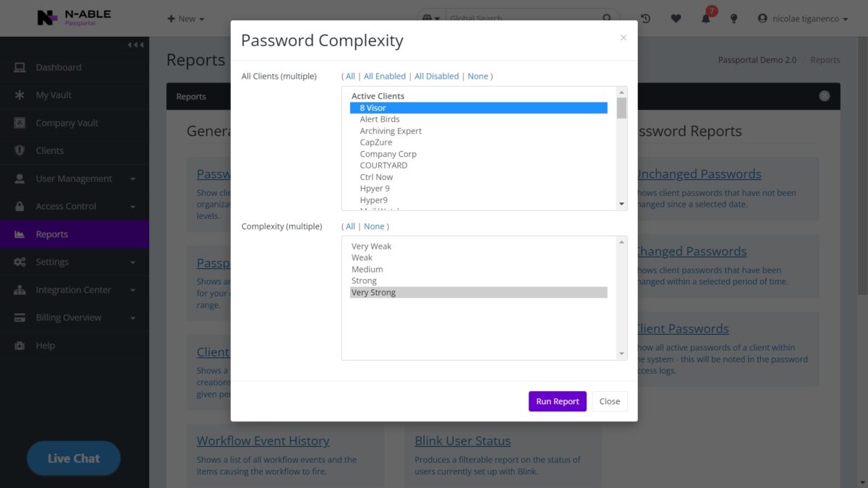This screenshot has height=488, width=868.
Task: Open notifications bell icon
Action: pyautogui.click(x=706, y=19)
